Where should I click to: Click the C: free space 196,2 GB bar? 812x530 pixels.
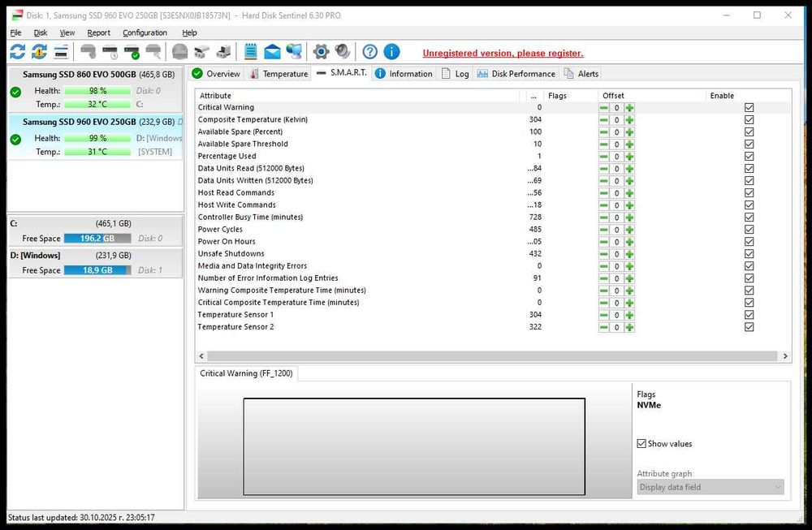pos(97,239)
